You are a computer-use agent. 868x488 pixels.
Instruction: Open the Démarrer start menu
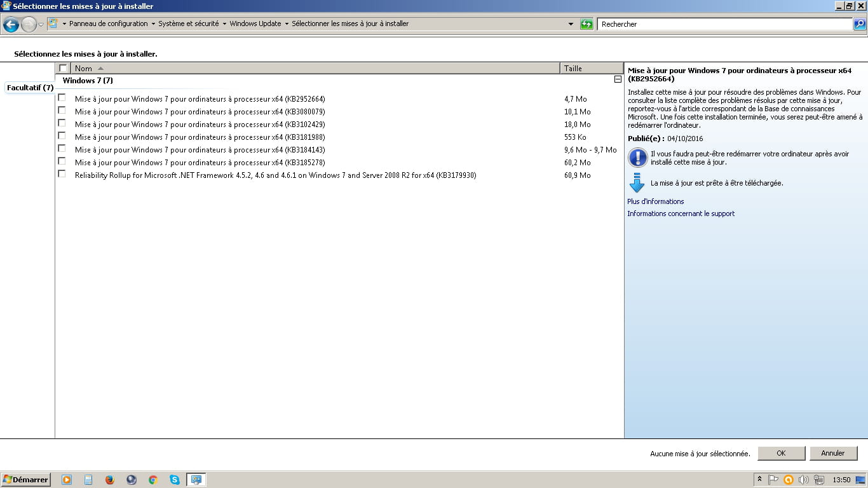[25, 480]
